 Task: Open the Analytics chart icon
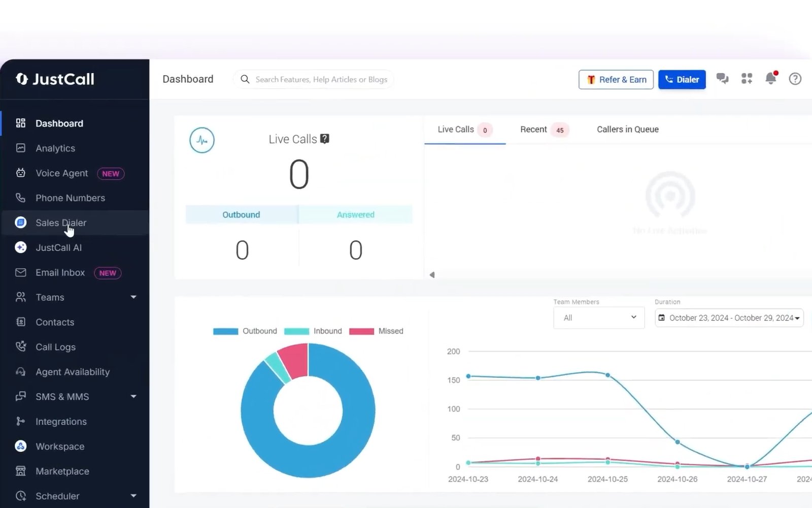tap(21, 148)
